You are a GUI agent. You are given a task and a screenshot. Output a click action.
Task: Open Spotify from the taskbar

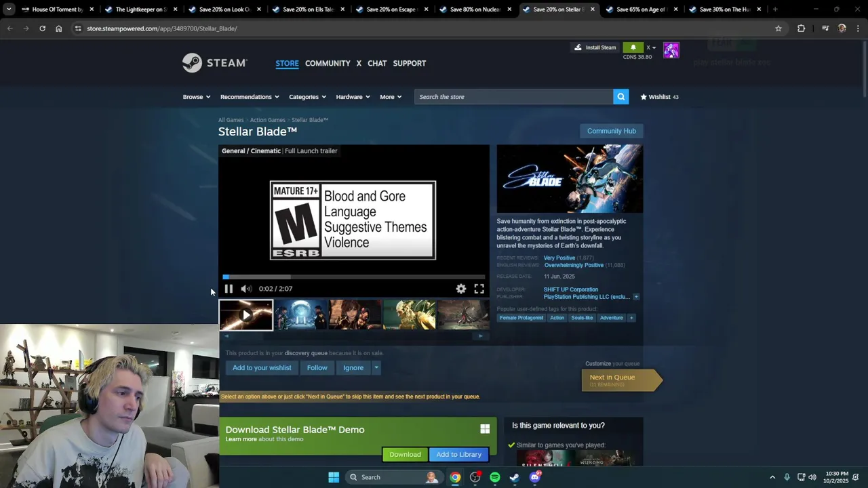coord(495,477)
